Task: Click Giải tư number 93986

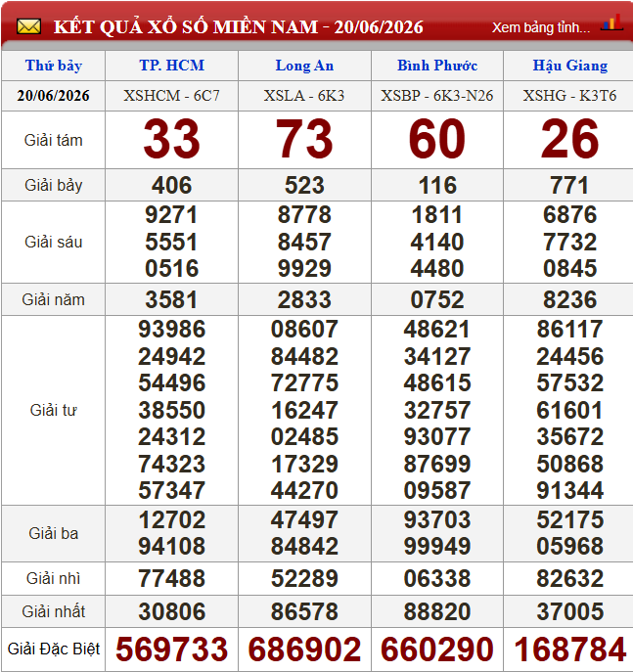Action: (172, 329)
